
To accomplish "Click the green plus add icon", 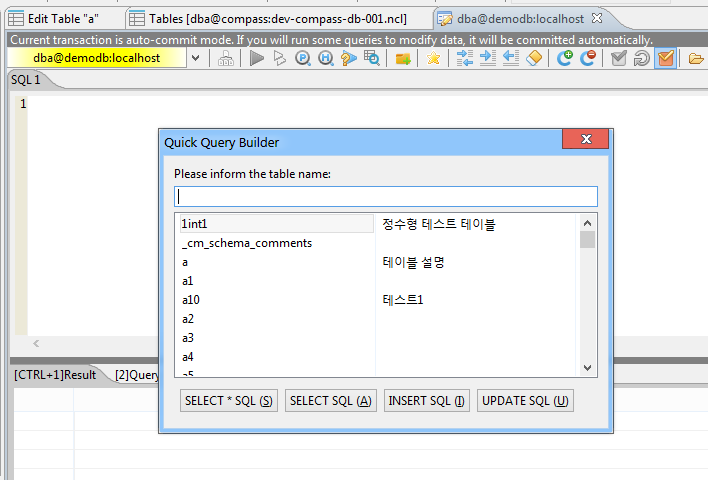I will point(565,58).
